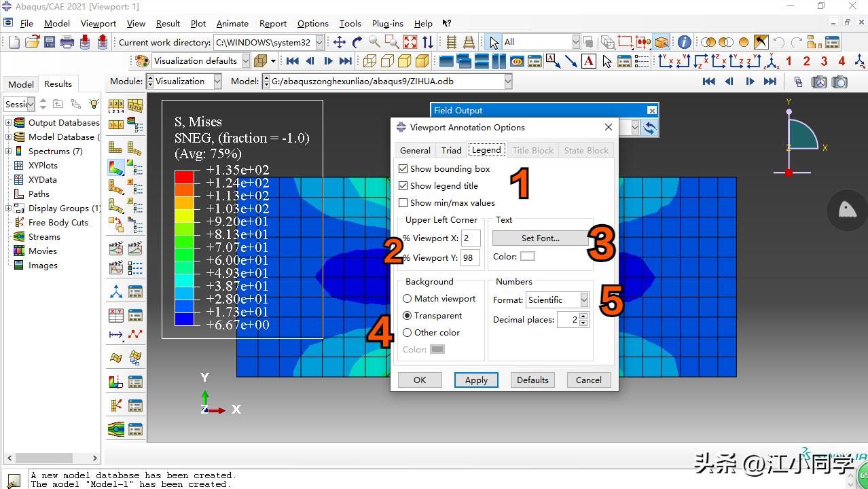Click the Query information icon
This screenshot has width=868, height=489.
(684, 42)
